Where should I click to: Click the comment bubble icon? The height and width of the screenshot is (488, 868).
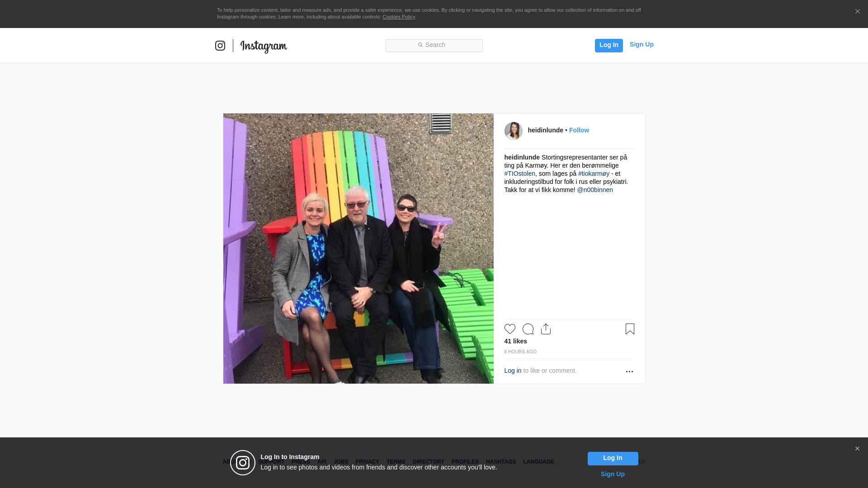[x=528, y=329]
